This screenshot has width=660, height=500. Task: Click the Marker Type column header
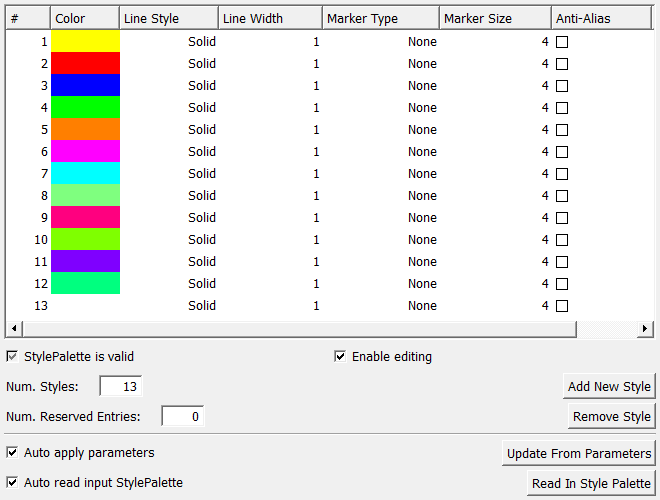pos(383,18)
